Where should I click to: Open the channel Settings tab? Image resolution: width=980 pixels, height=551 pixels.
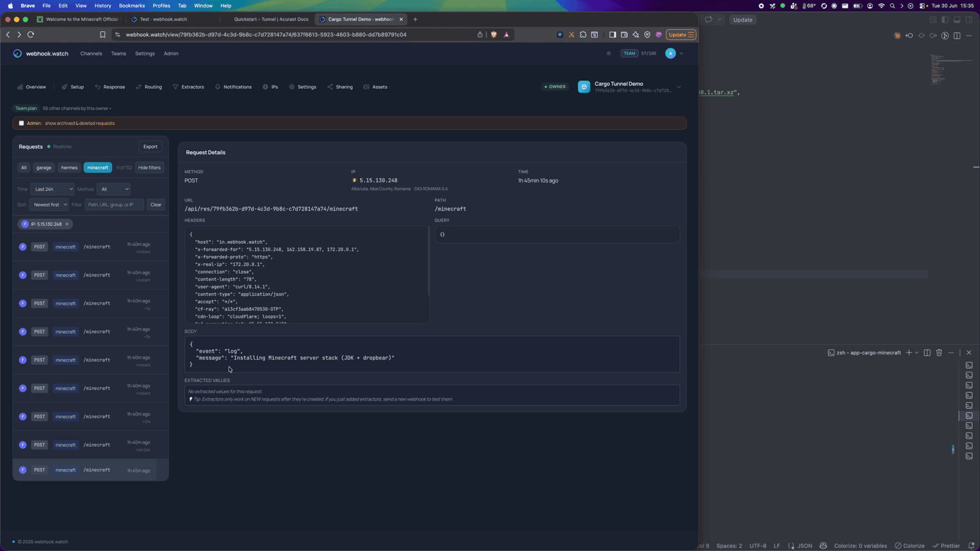[303, 87]
